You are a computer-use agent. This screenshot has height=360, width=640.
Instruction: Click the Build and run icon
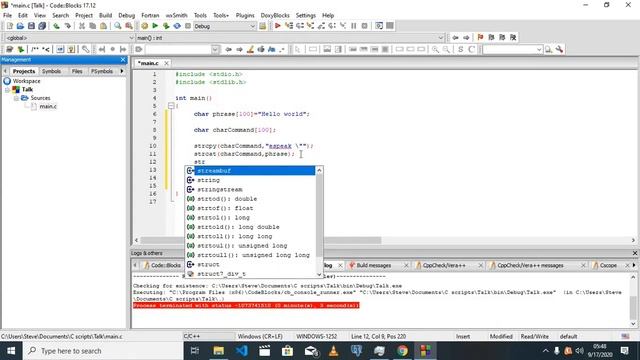166,26
